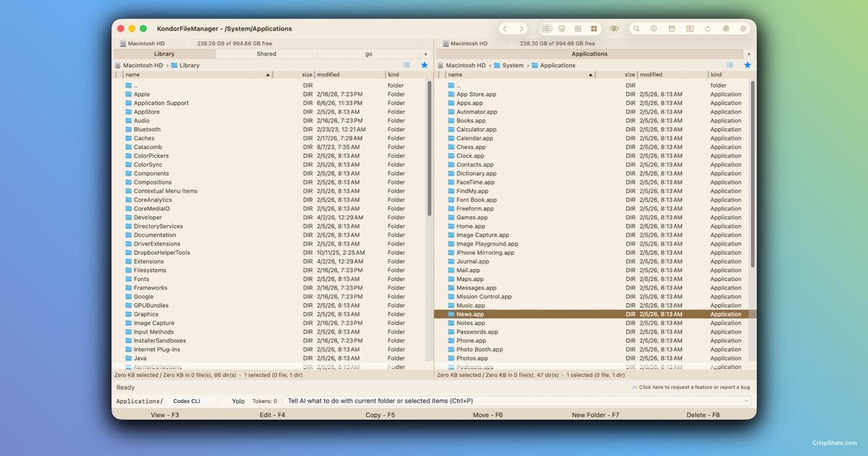The width and height of the screenshot is (868, 456).
Task: Select Photo Booth.app in right panel
Action: pyautogui.click(x=593, y=350)
